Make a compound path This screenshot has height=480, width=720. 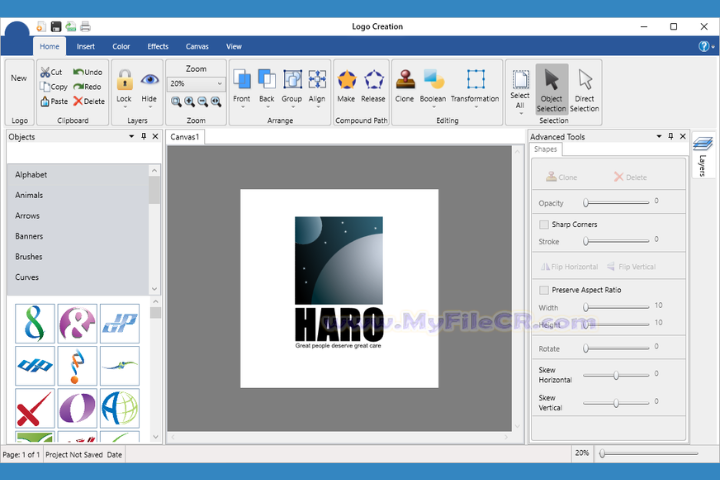pos(346,86)
